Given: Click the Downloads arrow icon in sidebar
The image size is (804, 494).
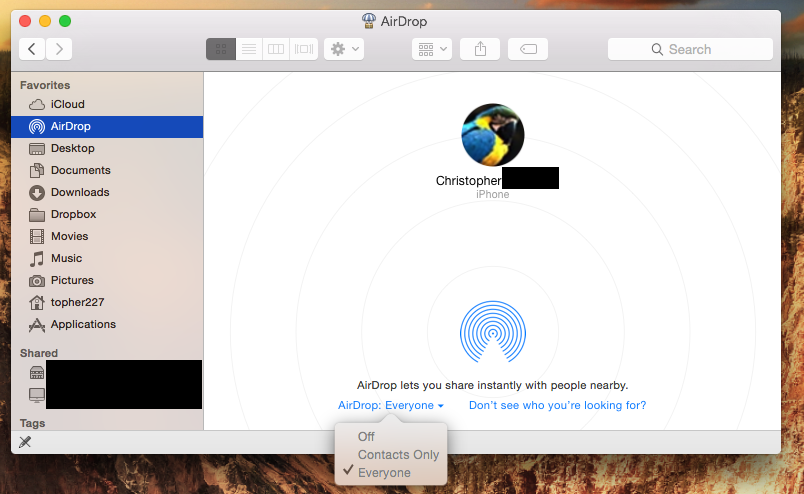Looking at the screenshot, I should click(x=36, y=192).
